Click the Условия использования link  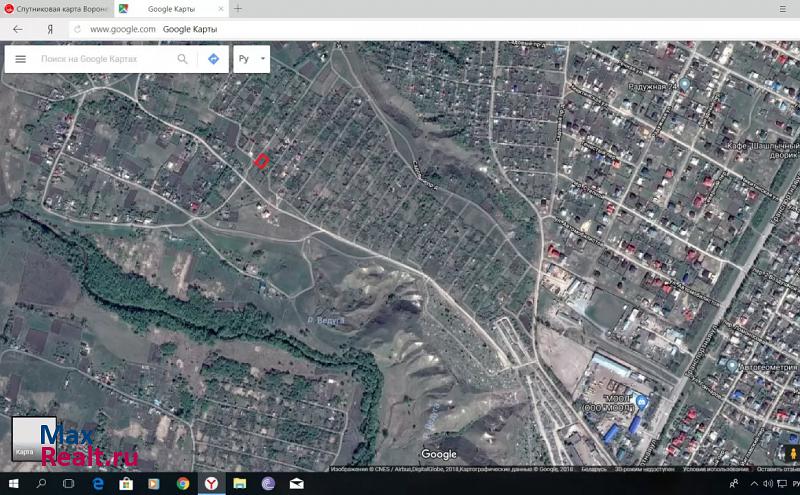click(709, 468)
